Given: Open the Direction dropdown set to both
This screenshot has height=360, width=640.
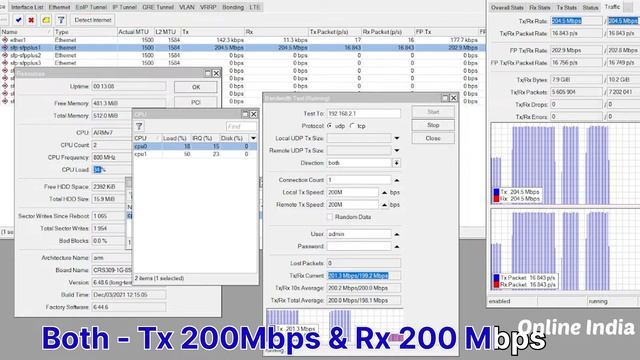Looking at the screenshot, I should (x=396, y=163).
